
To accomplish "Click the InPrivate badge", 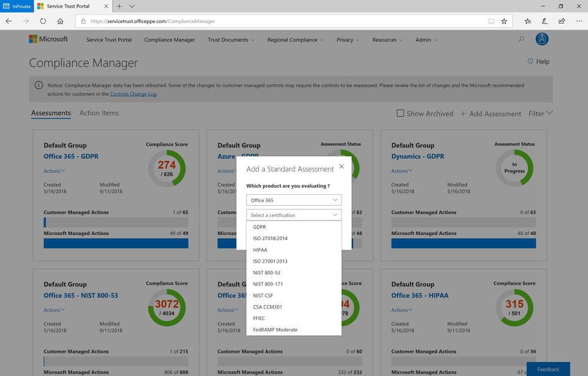I will pos(17,6).
